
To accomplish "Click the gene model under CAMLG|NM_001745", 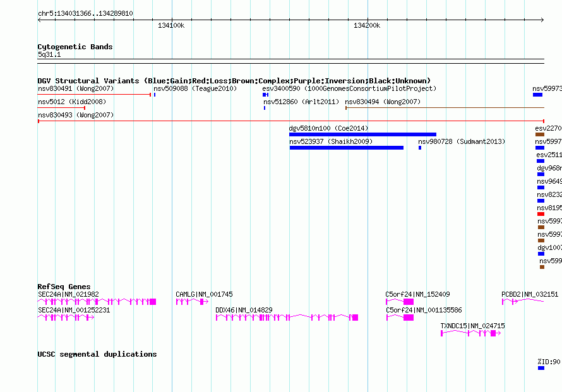I will tap(192, 302).
